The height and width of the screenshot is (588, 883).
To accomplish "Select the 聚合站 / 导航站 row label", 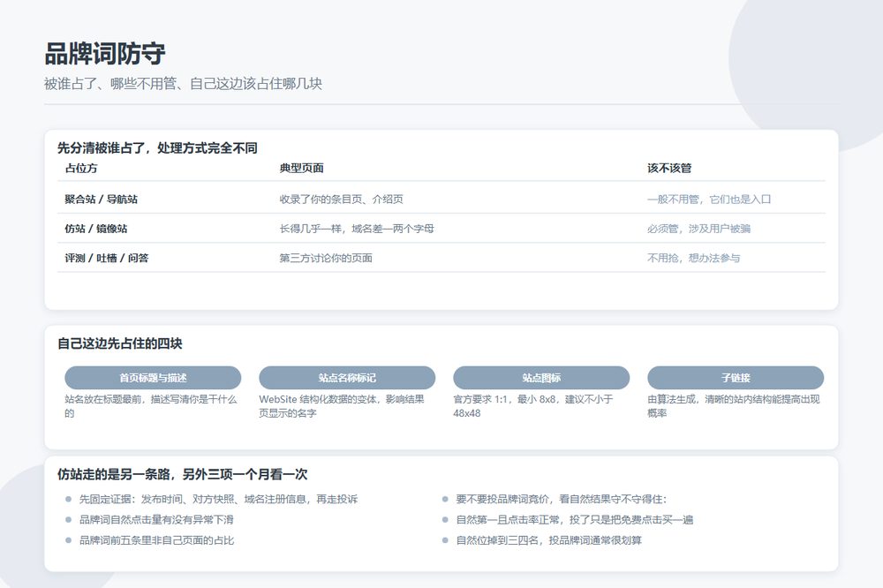I will point(102,199).
